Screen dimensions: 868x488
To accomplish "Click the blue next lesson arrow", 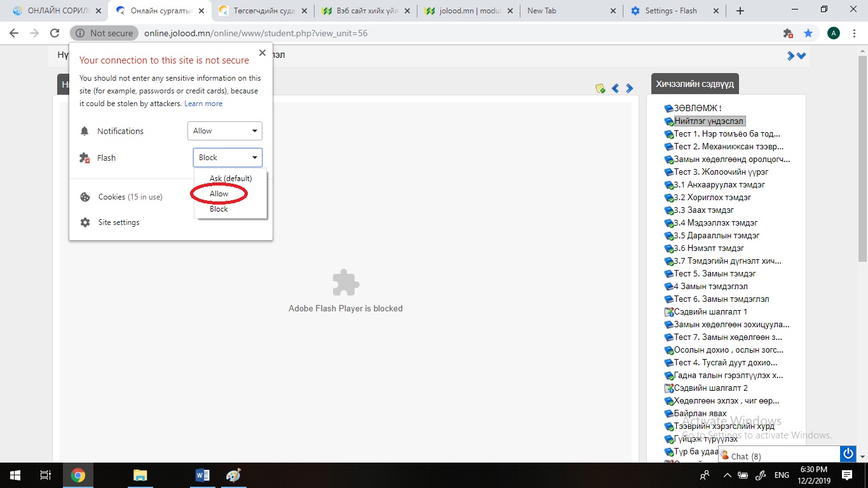I will 630,88.
